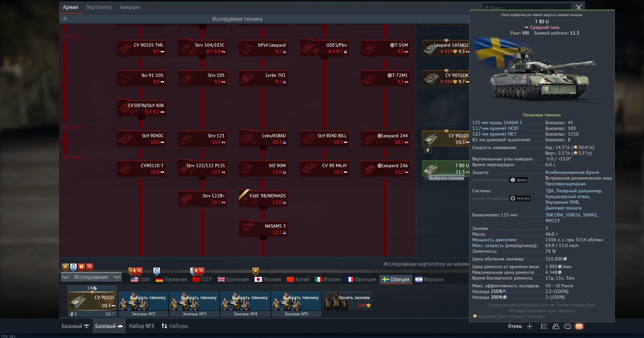Screen dimensions: 644x338
Task: Click the lightbulb badge above Германия
Action: 157,271
